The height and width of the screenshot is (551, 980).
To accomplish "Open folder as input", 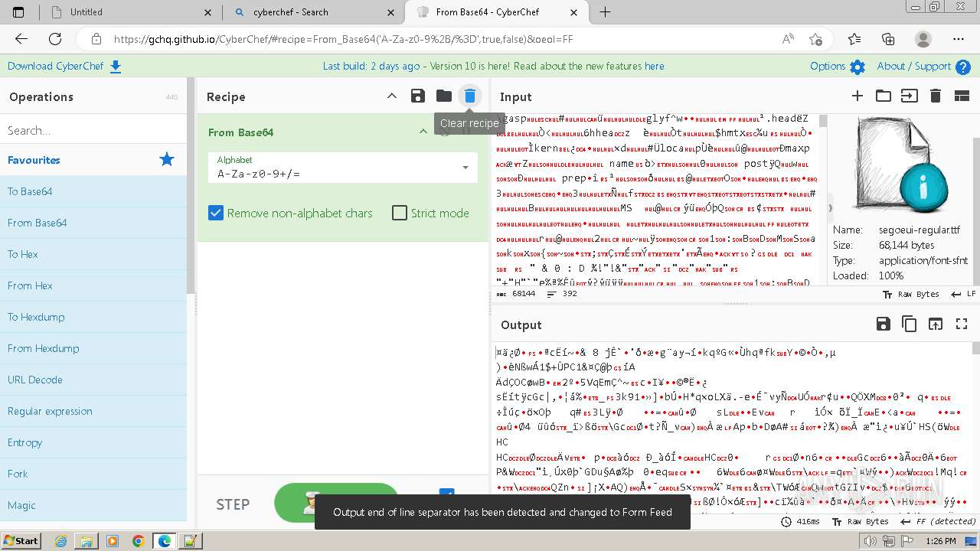I will [x=884, y=96].
